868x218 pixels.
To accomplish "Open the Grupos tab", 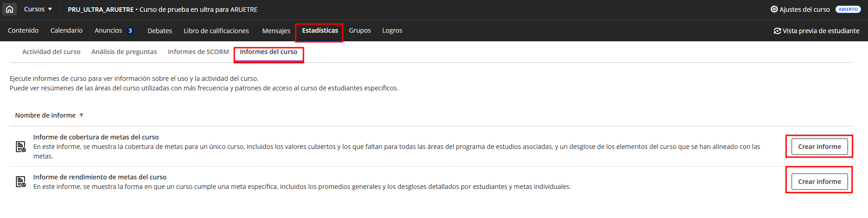I will click(x=360, y=30).
